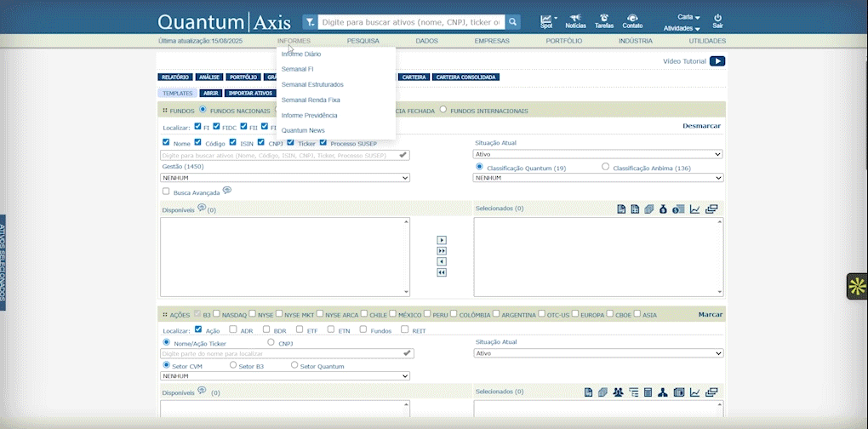Open the Spot chart icon
Image resolution: width=868 pixels, height=429 pixels.
(x=545, y=20)
